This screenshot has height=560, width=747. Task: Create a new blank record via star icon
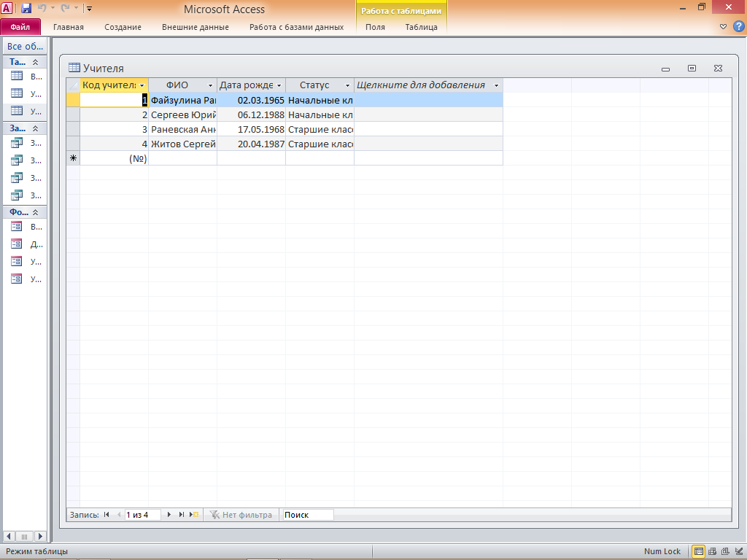[x=194, y=515]
